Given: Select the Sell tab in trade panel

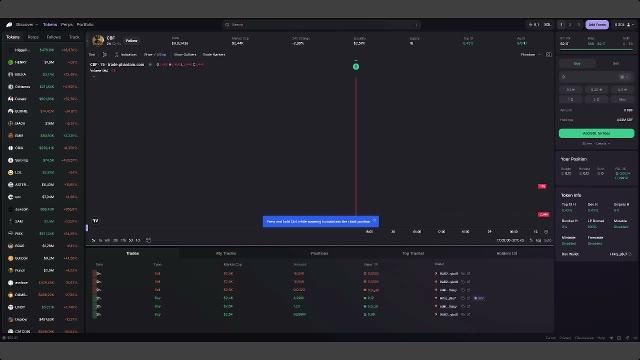Looking at the screenshot, I should 616,64.
